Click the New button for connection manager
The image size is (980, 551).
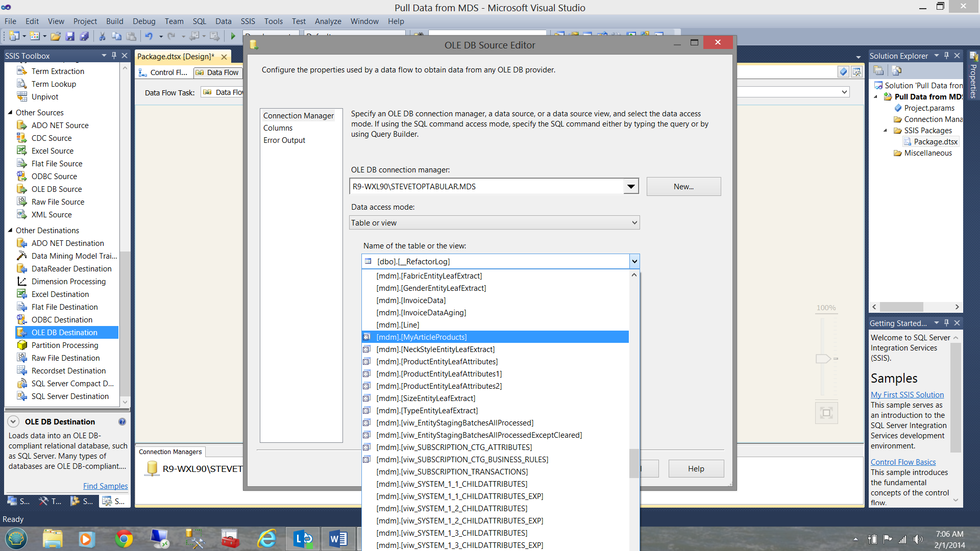click(x=683, y=186)
